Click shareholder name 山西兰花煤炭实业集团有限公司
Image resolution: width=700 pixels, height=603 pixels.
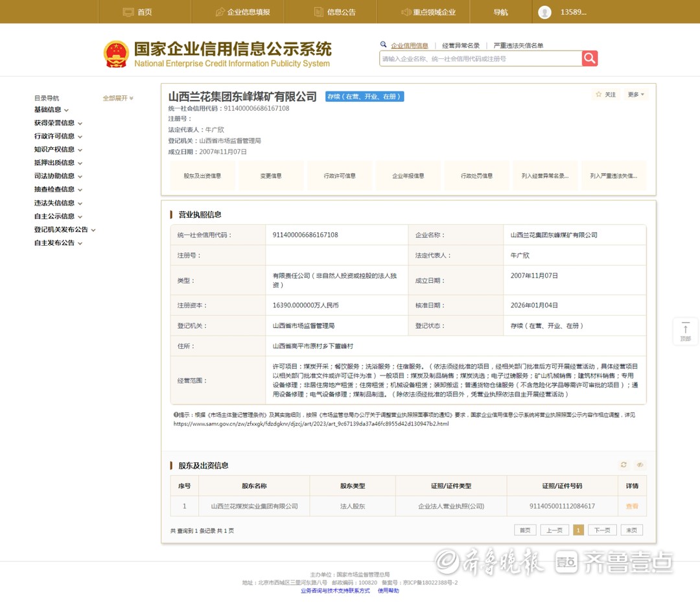[x=254, y=506]
